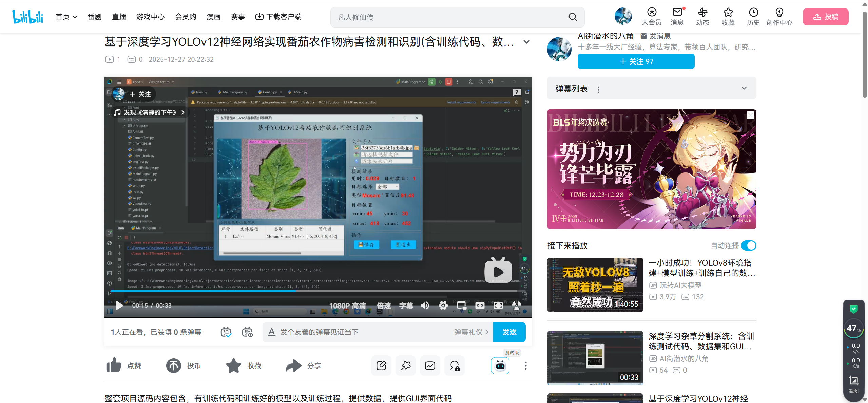Viewport: 868px width, 403px height.
Task: Open the video player settings gear
Action: pos(443,305)
